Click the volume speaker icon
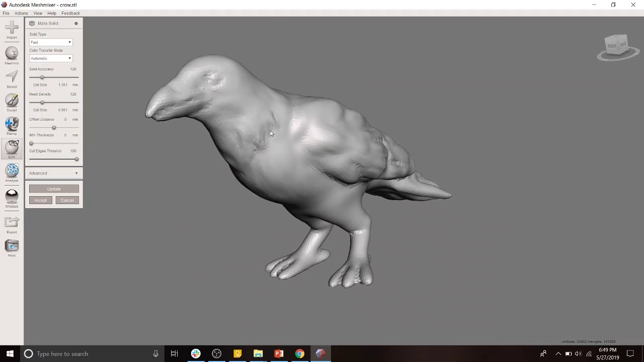Viewport: 644px width, 362px height. coord(578,354)
